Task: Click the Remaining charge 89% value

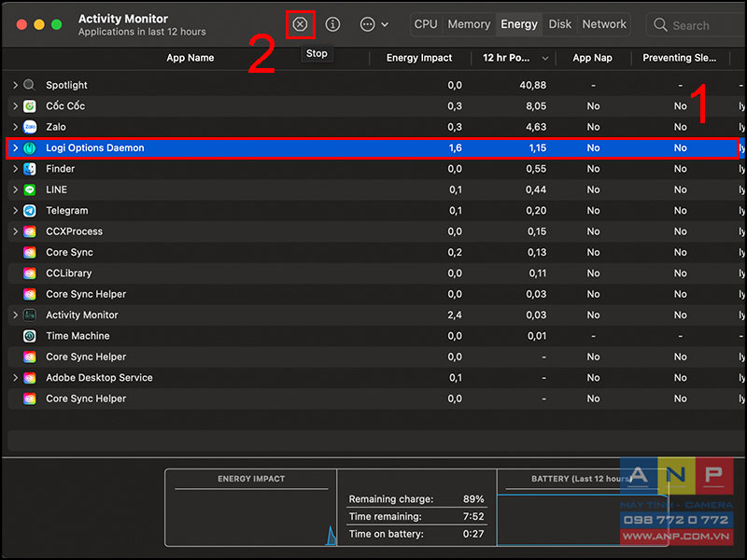Action: pos(473,499)
